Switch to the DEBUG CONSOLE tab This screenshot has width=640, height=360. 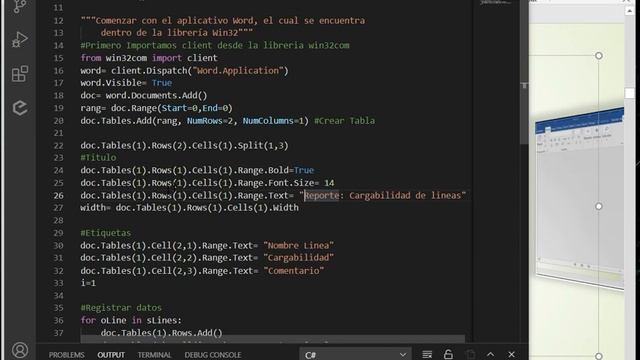(213, 355)
